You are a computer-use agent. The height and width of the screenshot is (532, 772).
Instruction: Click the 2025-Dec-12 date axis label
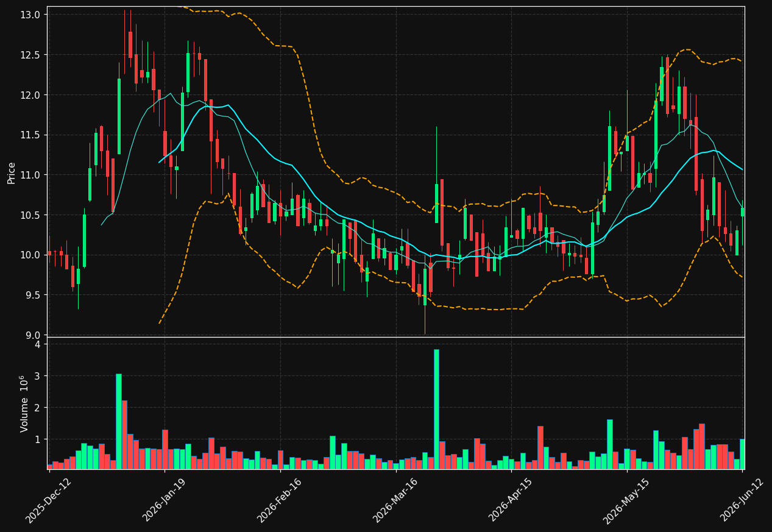pyautogui.click(x=49, y=500)
